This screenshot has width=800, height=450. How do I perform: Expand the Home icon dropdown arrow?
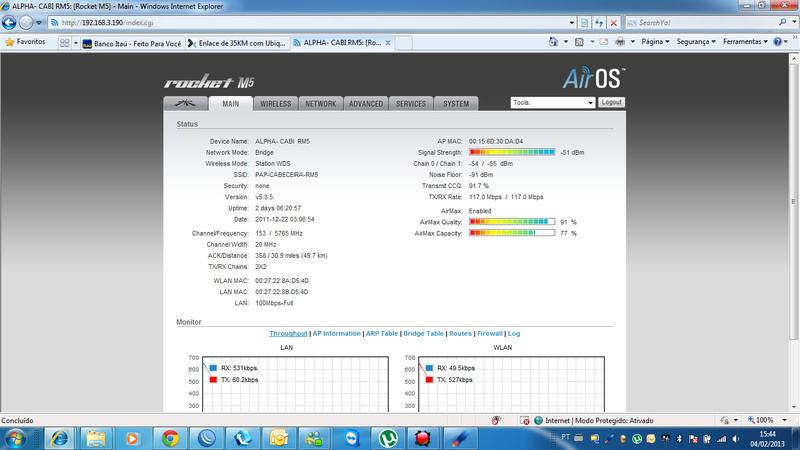click(565, 42)
